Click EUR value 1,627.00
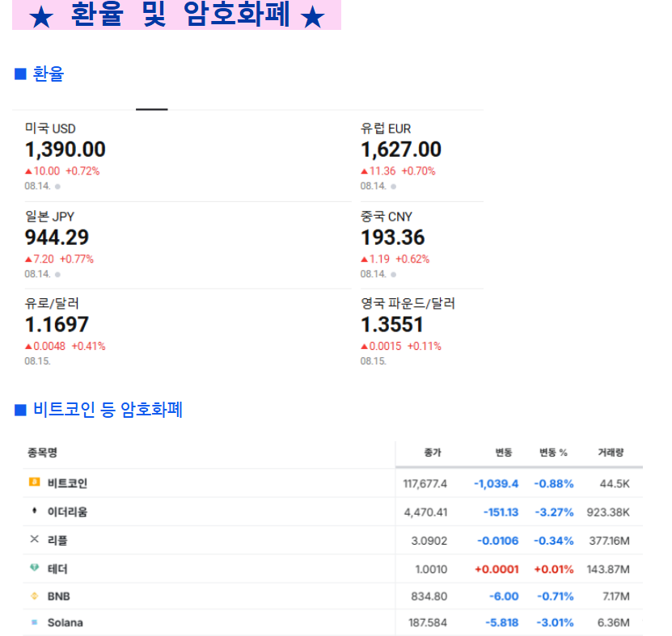 [401, 150]
